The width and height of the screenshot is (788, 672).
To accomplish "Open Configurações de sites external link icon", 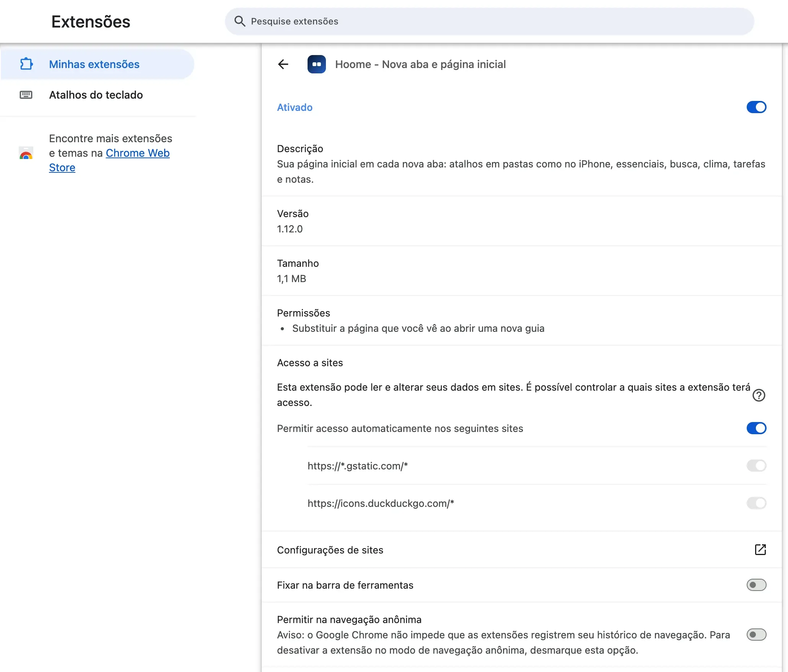I will pos(760,550).
